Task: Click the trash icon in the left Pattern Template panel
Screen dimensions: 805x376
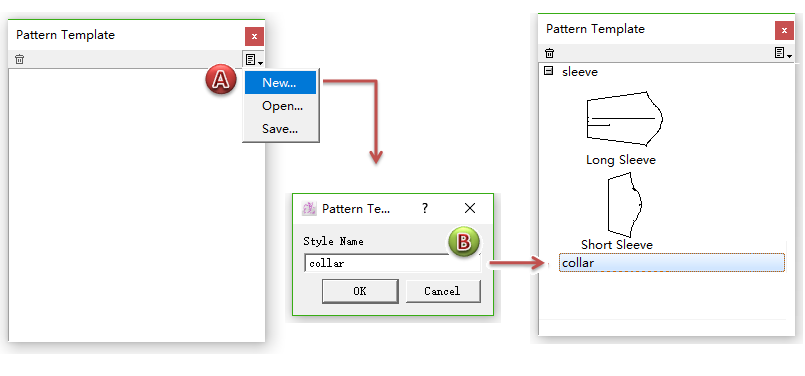Action: click(20, 59)
